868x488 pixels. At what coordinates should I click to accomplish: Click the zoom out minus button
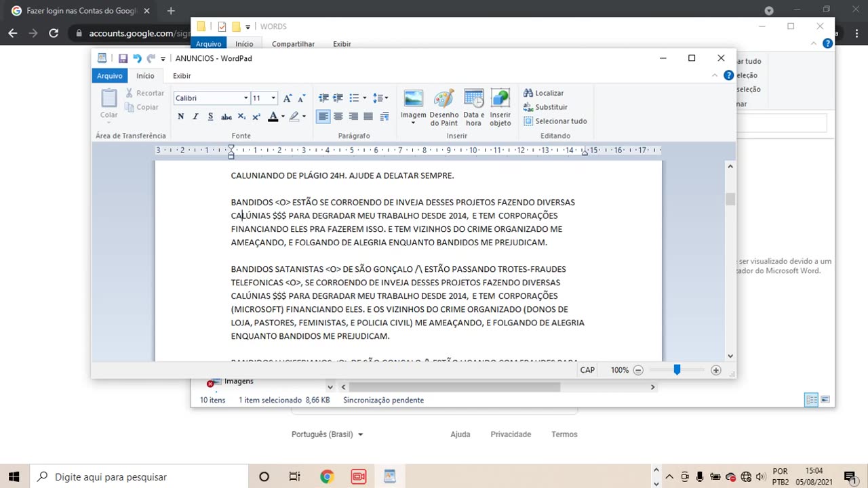click(x=637, y=370)
